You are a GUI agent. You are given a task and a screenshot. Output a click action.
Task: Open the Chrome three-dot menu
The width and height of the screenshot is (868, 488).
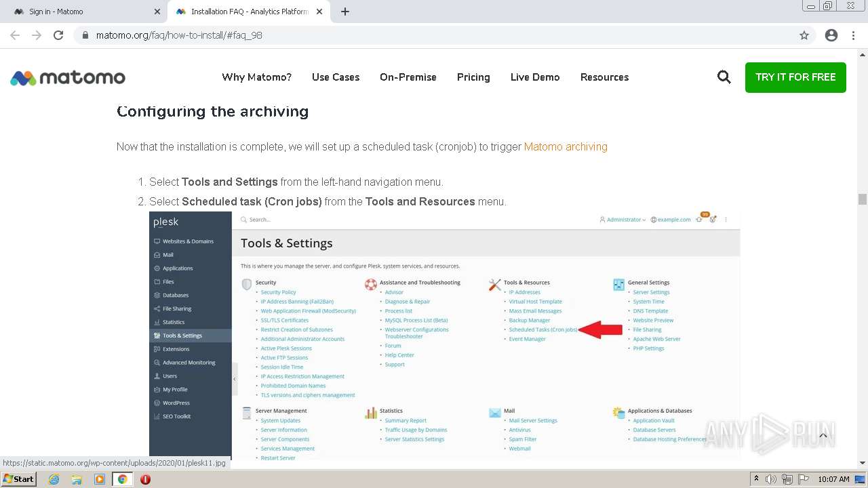[x=853, y=35]
